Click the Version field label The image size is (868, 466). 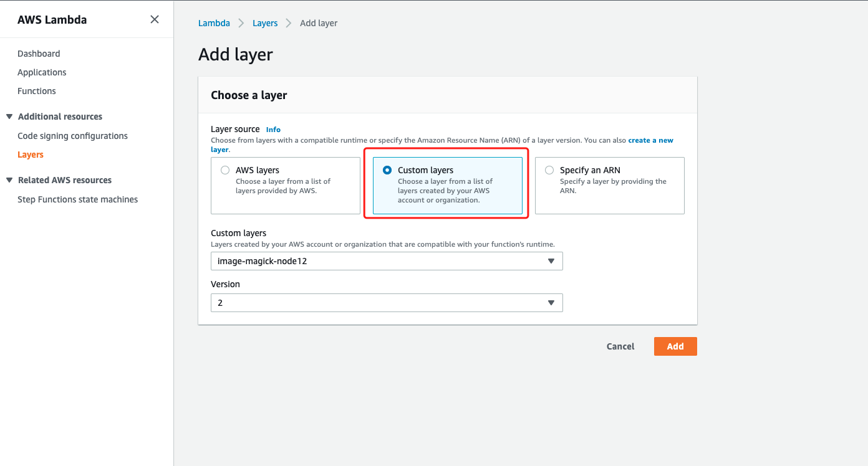coord(225,284)
